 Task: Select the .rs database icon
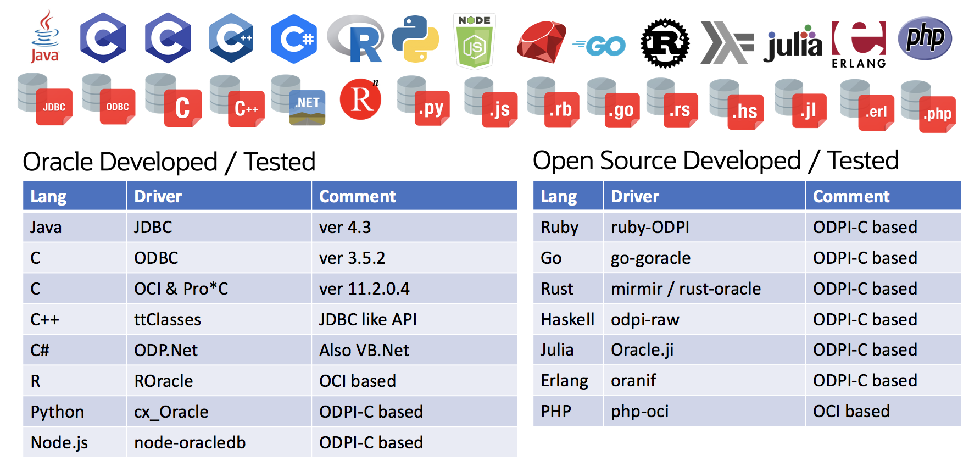coord(673,103)
